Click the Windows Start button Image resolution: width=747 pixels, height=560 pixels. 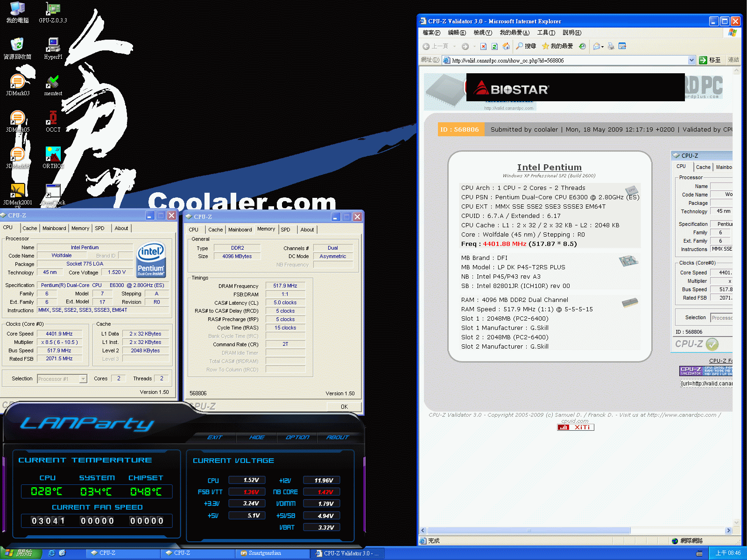point(21,553)
